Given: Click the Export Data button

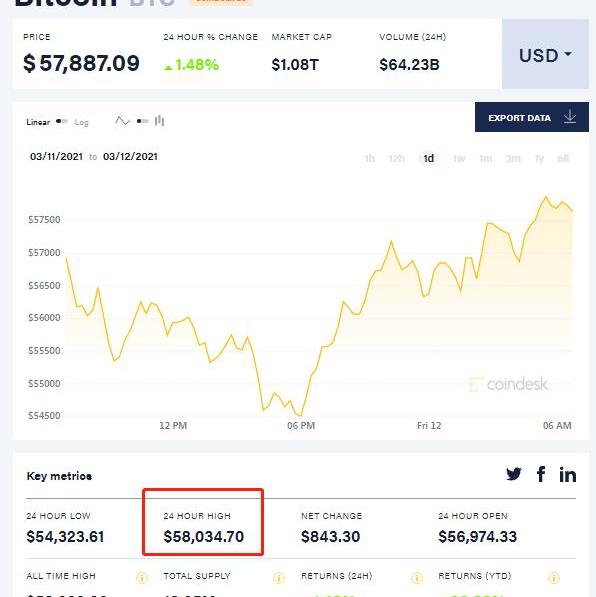Looking at the screenshot, I should point(532,117).
